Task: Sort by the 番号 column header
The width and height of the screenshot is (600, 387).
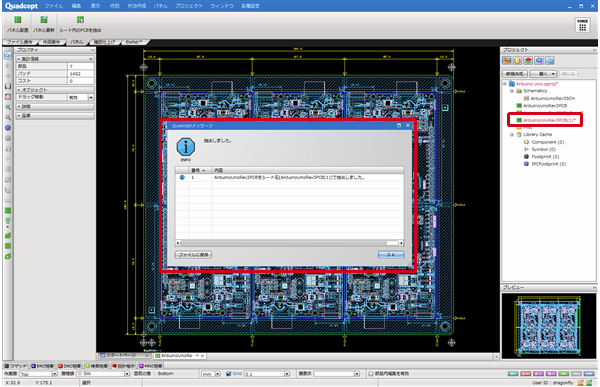Action: pos(200,170)
